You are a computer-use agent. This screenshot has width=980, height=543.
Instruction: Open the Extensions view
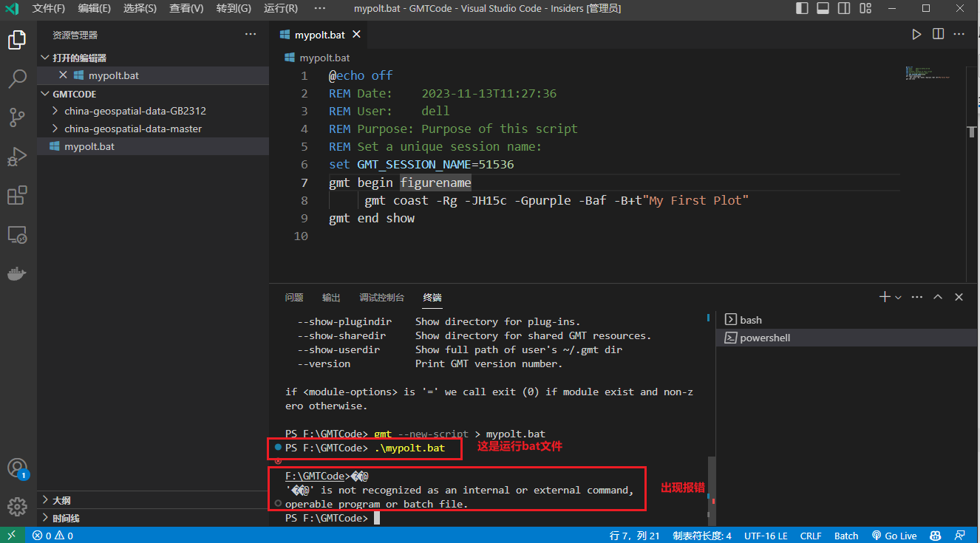[x=17, y=196]
